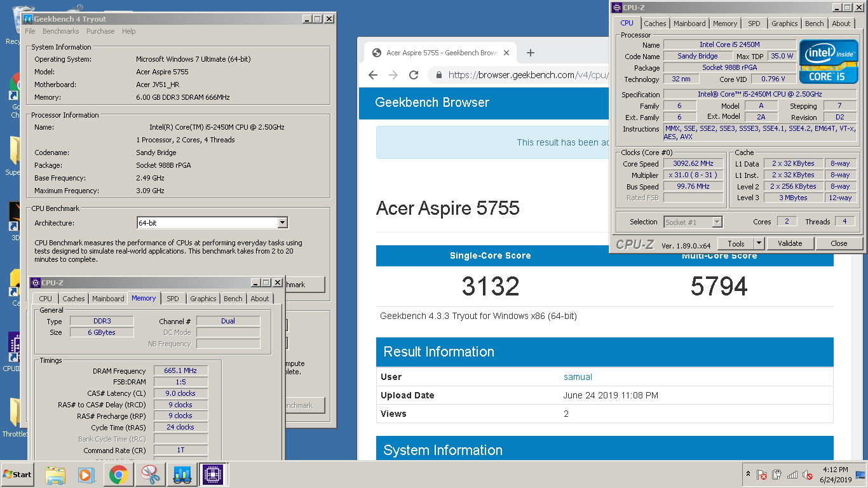Open the Architecture 64-bit dropdown

pyautogui.click(x=283, y=223)
